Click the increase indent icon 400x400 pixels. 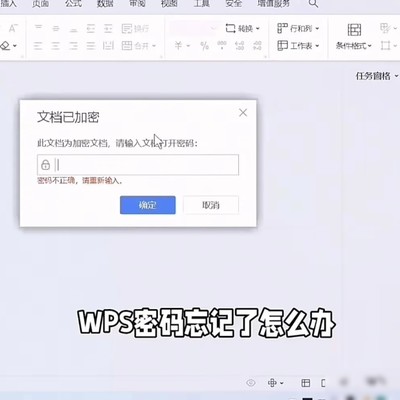(108, 29)
